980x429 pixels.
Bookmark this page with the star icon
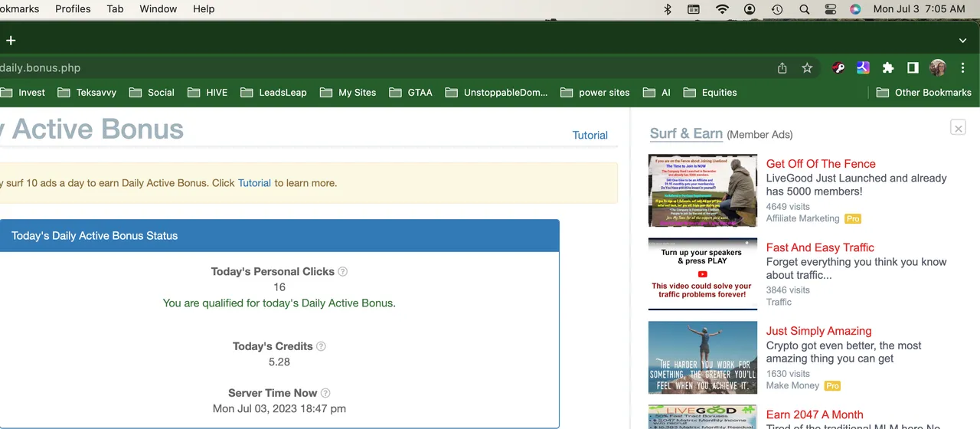pyautogui.click(x=807, y=68)
